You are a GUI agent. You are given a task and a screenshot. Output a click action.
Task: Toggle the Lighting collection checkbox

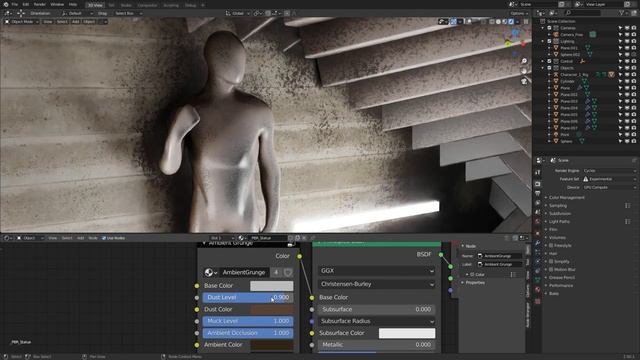point(549,41)
